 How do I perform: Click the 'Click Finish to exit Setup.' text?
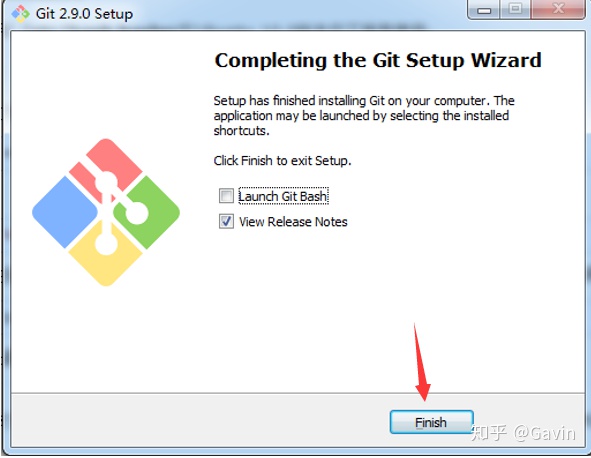pos(282,161)
